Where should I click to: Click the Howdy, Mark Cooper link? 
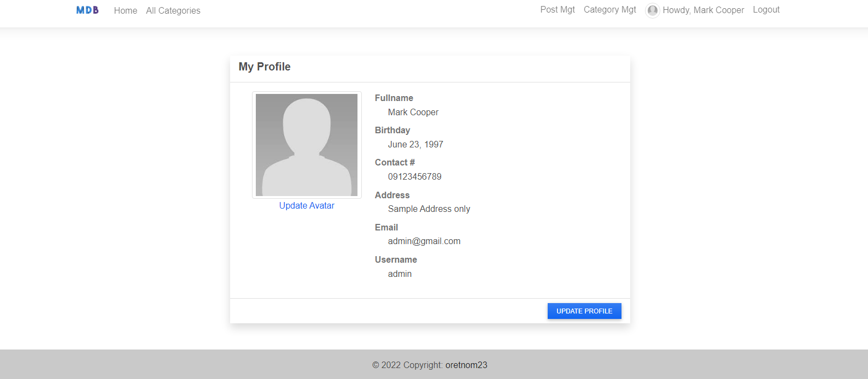coord(703,10)
